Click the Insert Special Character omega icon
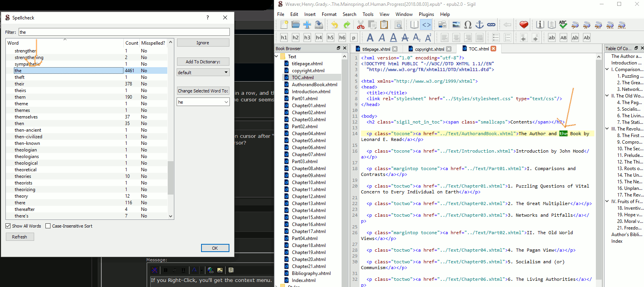 468,25
